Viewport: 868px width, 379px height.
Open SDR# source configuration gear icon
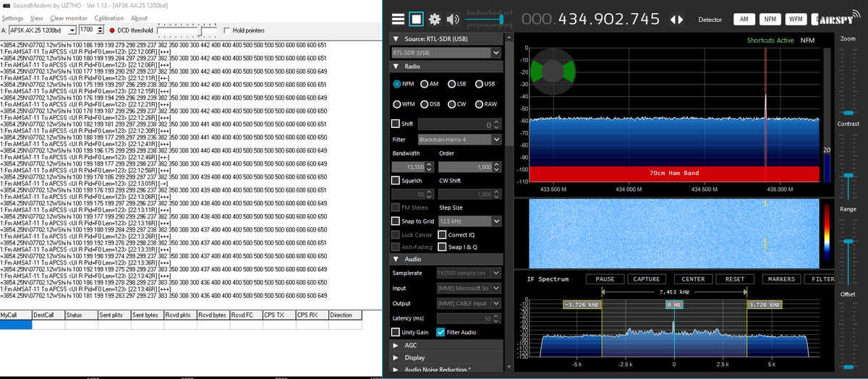point(435,20)
